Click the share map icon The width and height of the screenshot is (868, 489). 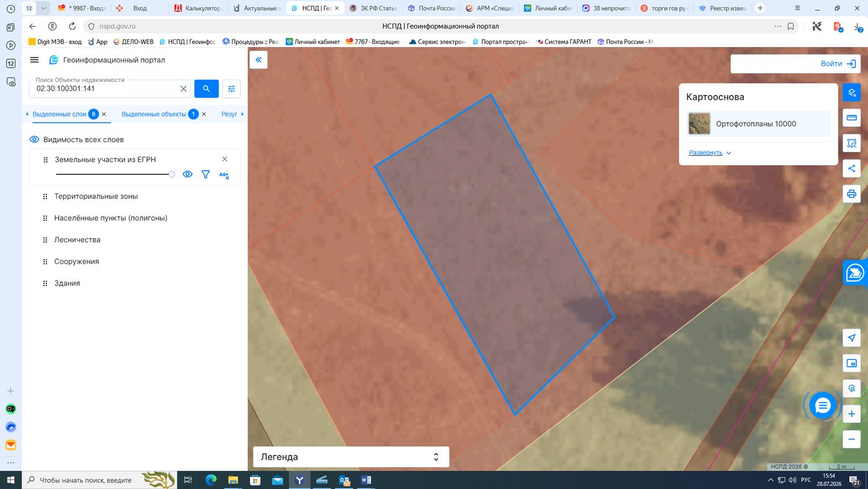[852, 168]
